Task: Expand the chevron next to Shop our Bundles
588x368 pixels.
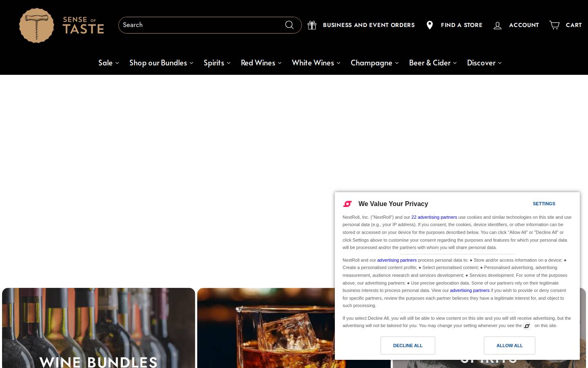Action: 192,63
